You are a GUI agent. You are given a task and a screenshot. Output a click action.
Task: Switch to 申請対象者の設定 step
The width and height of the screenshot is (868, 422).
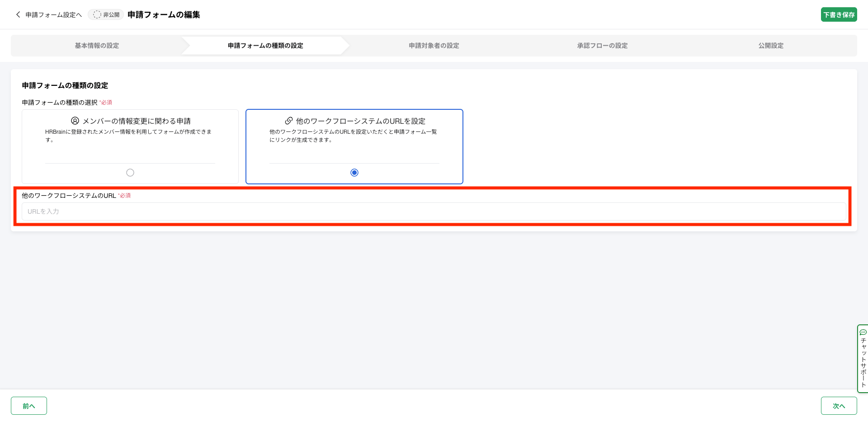click(434, 46)
